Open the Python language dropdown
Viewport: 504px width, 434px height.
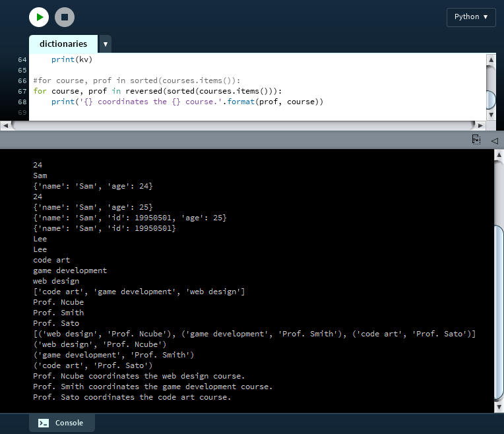point(471,17)
